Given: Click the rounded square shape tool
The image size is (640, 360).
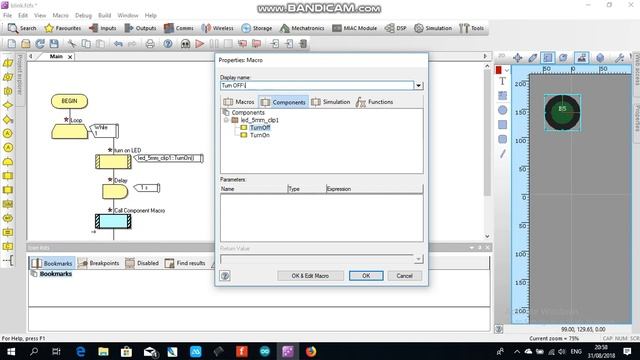Looking at the screenshot, I should click(x=502, y=139).
